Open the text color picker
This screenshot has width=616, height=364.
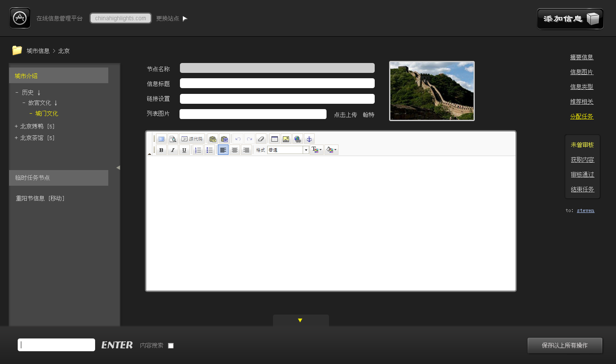(x=316, y=150)
